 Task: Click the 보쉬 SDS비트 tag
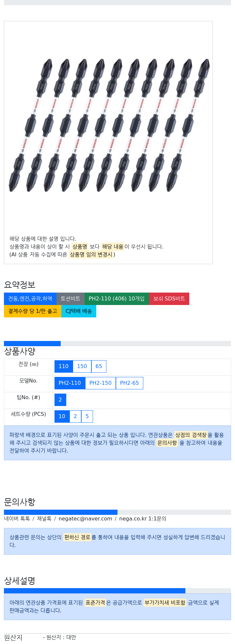(169, 299)
